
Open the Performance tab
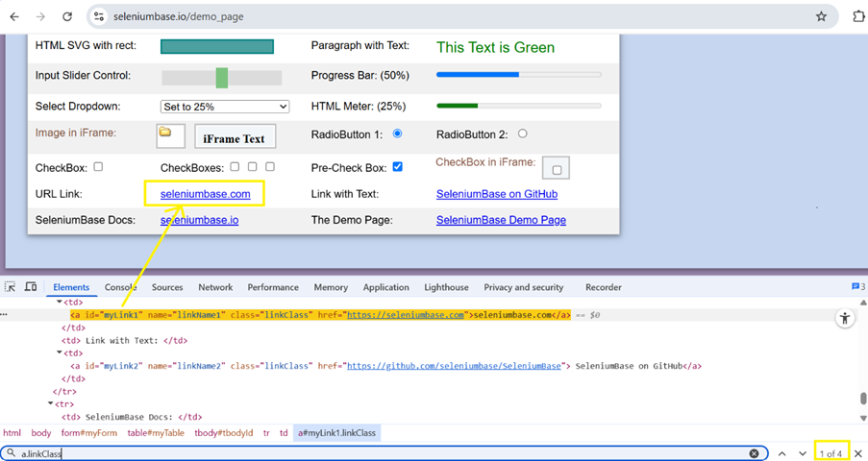pos(273,287)
